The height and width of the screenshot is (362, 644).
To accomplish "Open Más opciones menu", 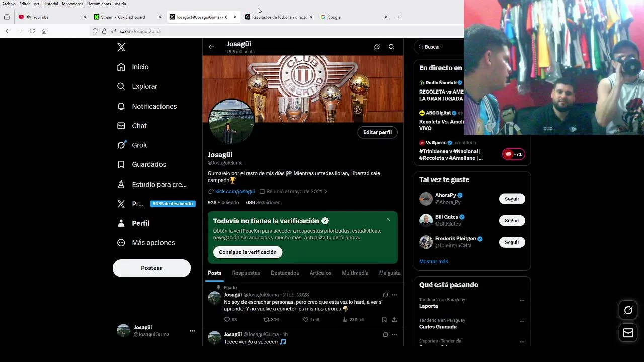I will [146, 243].
